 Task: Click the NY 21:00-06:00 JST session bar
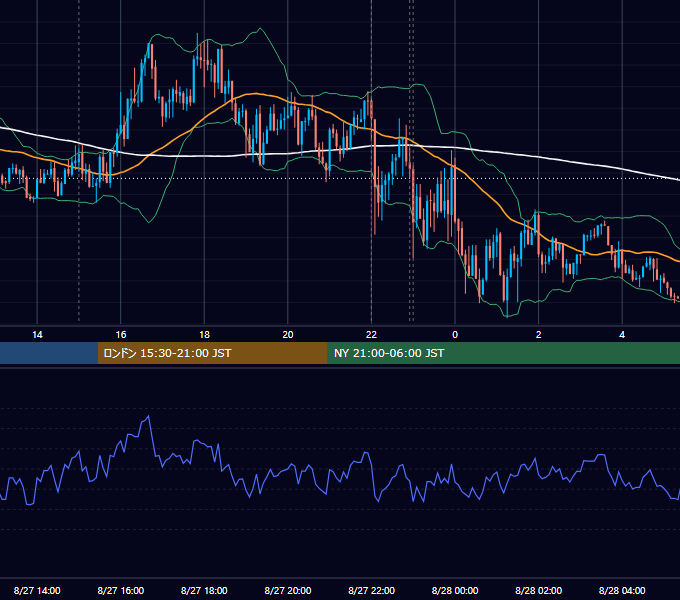[503, 353]
